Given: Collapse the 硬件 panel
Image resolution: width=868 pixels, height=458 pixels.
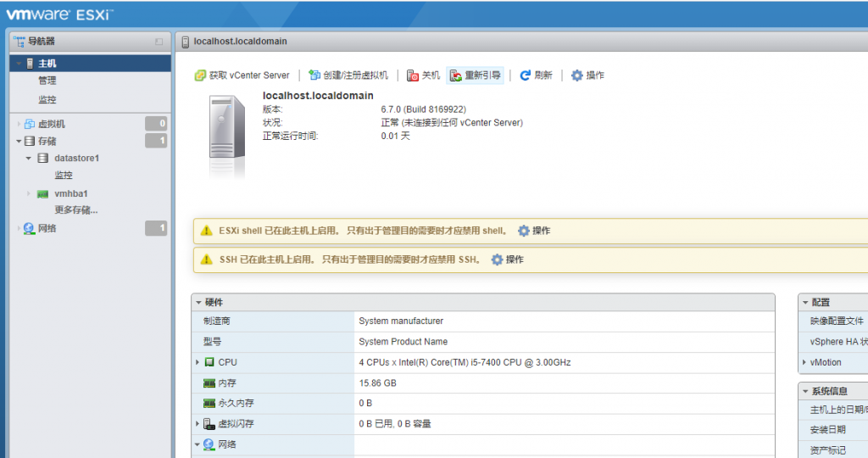Looking at the screenshot, I should coord(198,303).
